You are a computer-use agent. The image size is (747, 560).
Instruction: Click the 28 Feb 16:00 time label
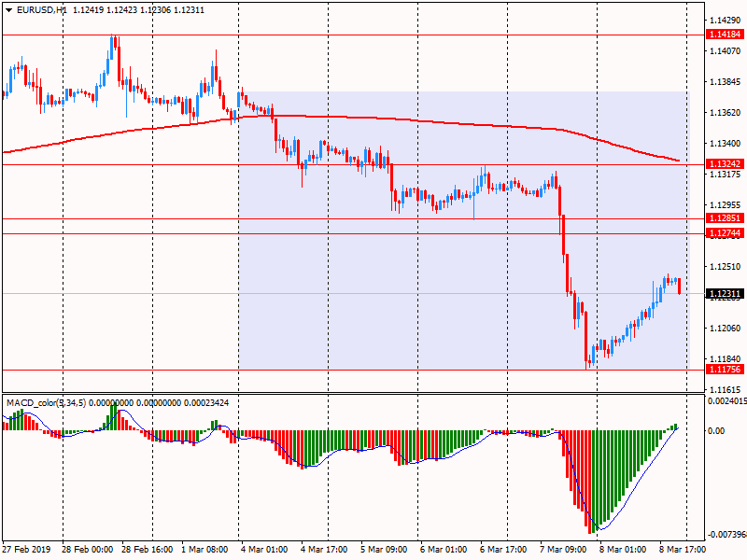(148, 550)
